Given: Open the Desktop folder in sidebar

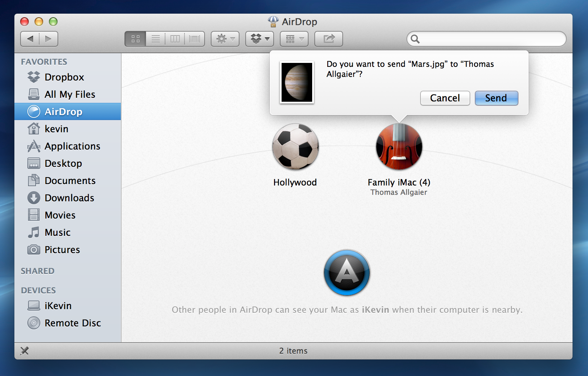Looking at the screenshot, I should (68, 163).
